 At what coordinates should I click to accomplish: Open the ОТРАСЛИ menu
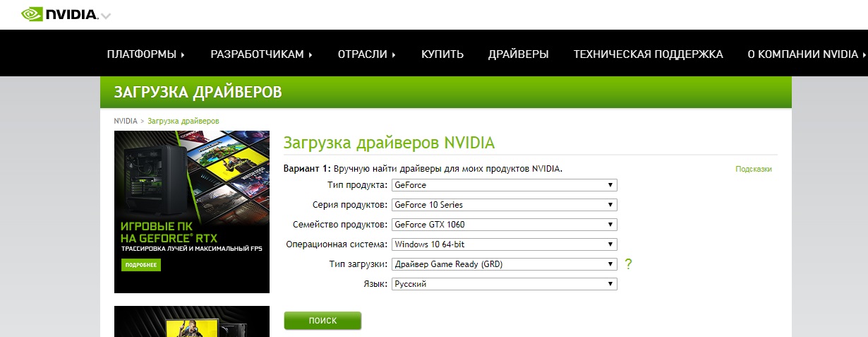point(367,54)
